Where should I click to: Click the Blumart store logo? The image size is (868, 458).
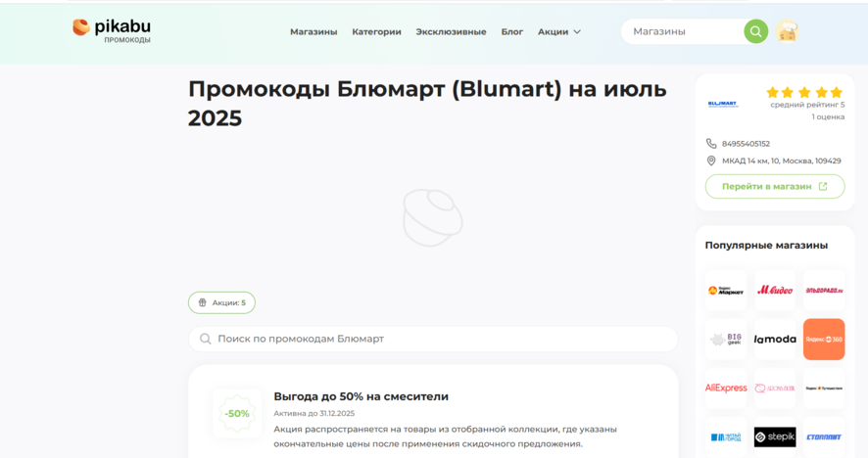coord(723,104)
